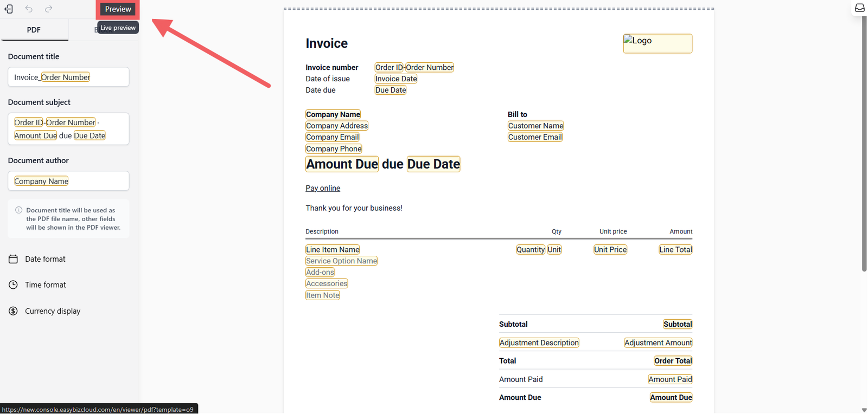
Task: Click the Due Date placeholder under Date due
Action: tap(391, 90)
